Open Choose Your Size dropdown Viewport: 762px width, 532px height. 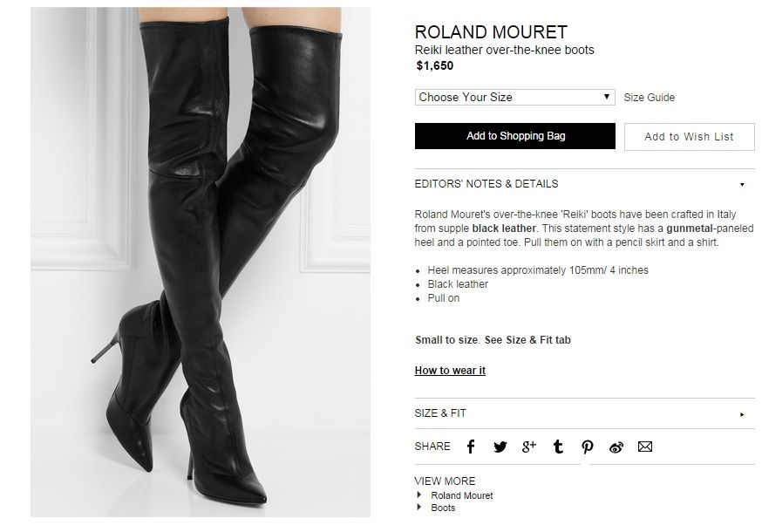coord(514,98)
